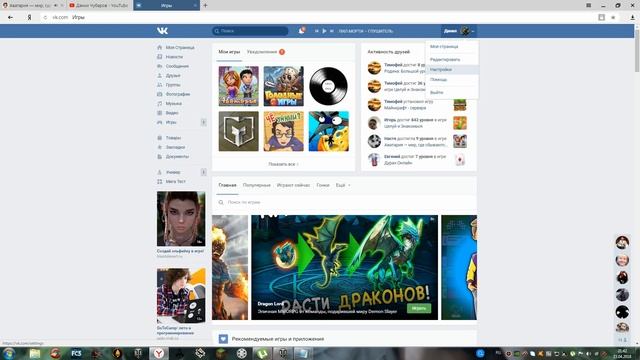Open Евгений's avatar in friends activity

click(x=374, y=160)
